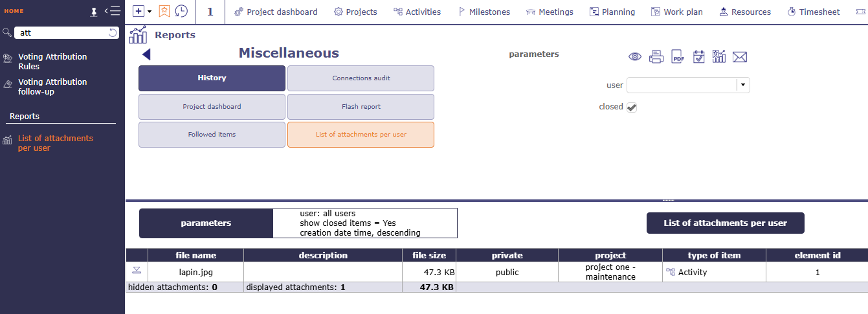Viewport: 868px width, 314px height.
Task: Export the report as PDF
Action: [x=678, y=57]
